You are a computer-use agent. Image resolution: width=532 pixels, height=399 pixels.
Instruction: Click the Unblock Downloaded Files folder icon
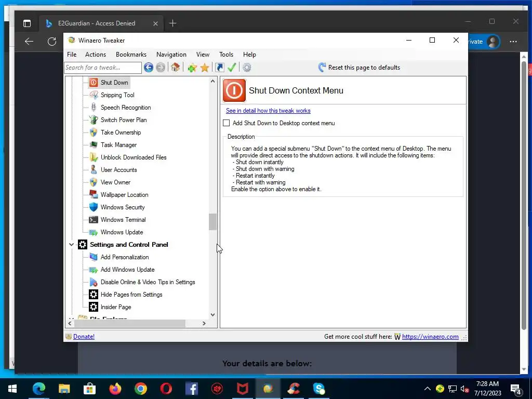(94, 157)
